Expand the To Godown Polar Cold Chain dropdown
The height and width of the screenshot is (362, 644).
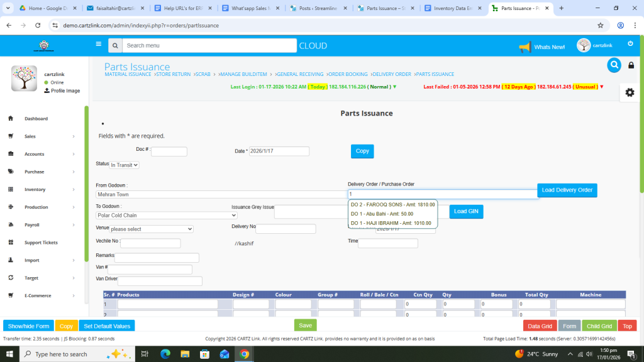166,215
